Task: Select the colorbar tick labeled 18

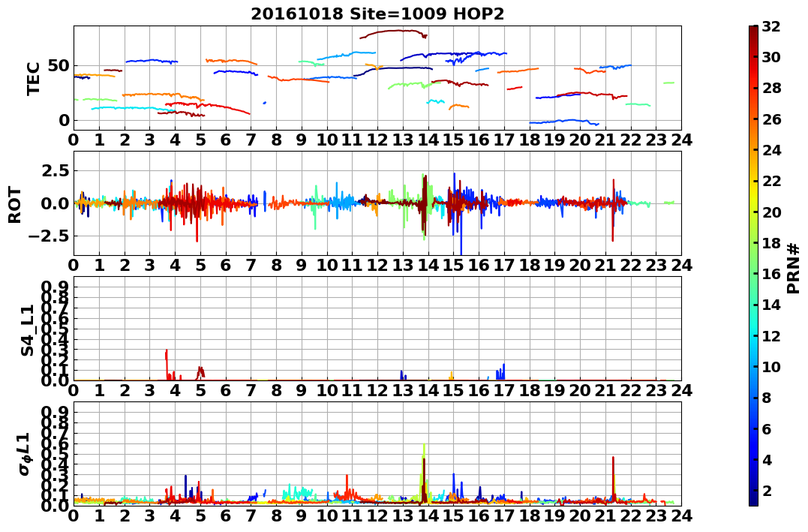Action: 771,243
